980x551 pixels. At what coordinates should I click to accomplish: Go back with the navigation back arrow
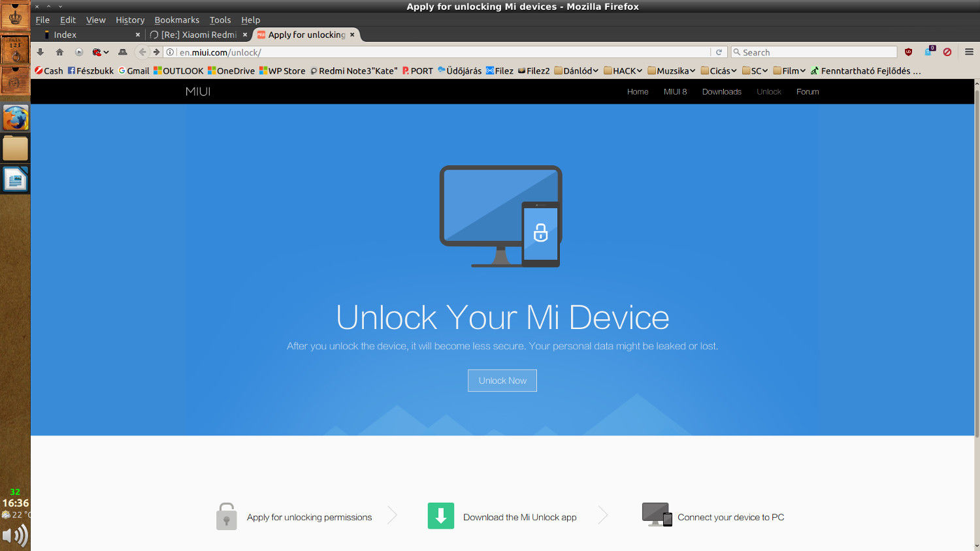click(x=142, y=52)
